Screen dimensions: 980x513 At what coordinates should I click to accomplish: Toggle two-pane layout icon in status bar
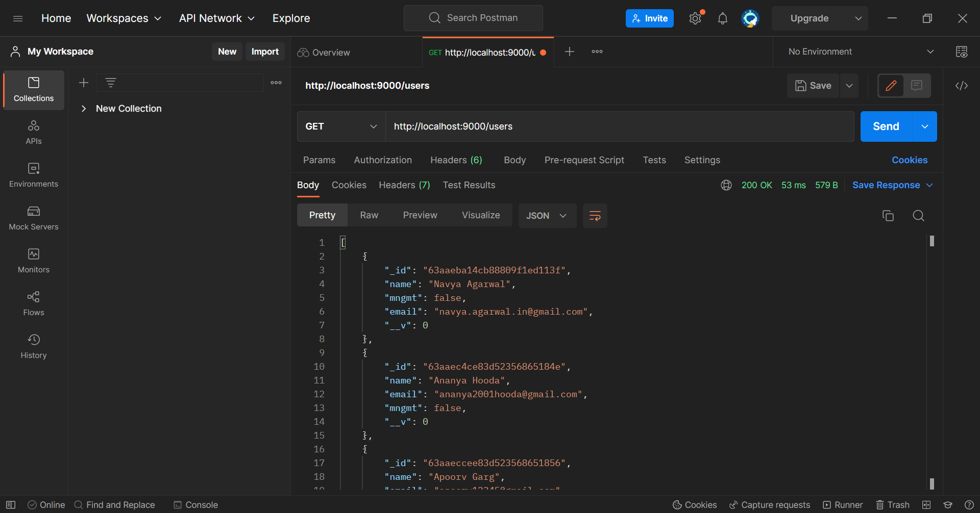click(x=926, y=505)
